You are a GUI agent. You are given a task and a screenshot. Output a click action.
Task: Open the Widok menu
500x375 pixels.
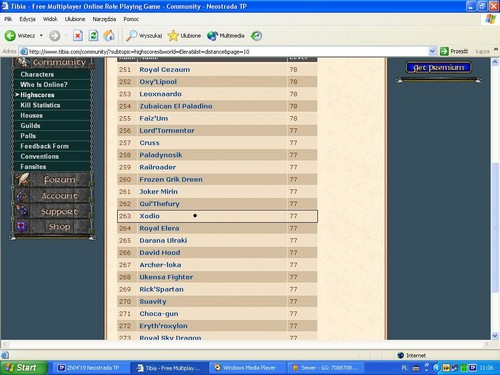click(50, 19)
